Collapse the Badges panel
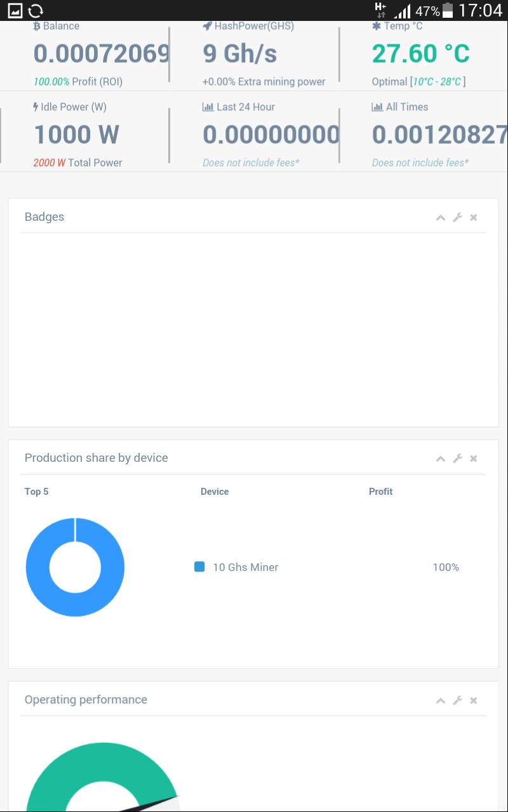This screenshot has height=812, width=508. point(440,218)
